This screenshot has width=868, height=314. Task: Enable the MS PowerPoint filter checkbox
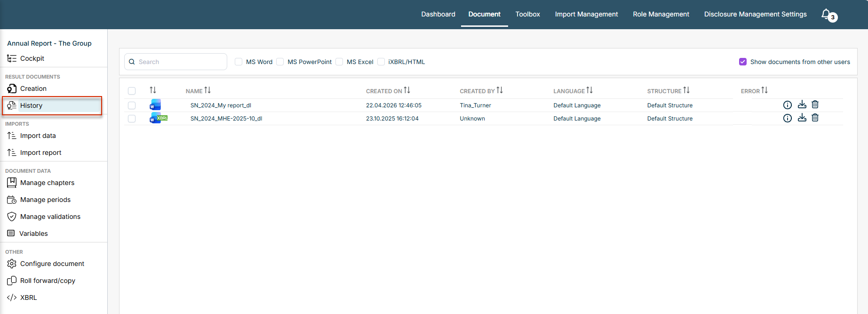point(280,62)
